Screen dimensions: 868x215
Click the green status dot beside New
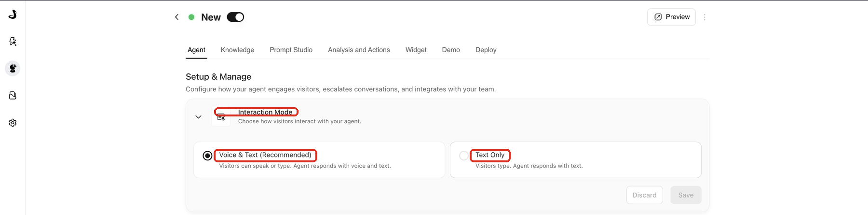pyautogui.click(x=191, y=17)
